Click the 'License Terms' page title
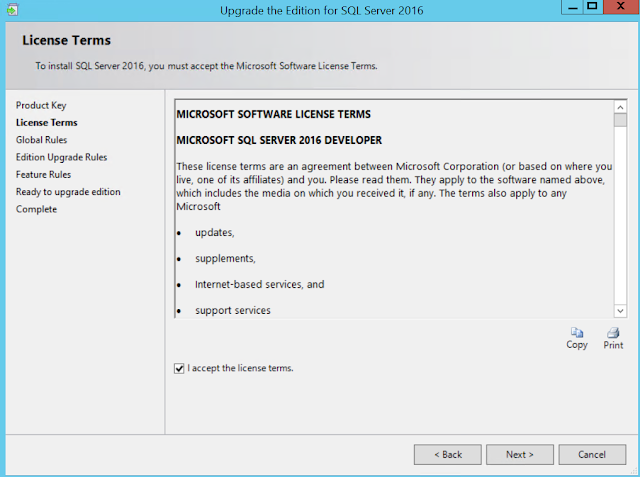 (67, 40)
